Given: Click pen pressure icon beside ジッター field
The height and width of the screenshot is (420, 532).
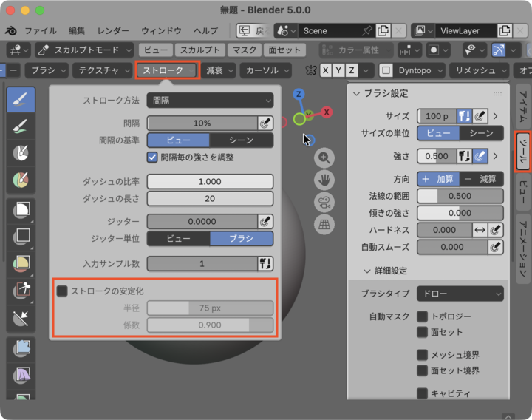Looking at the screenshot, I should (x=265, y=221).
